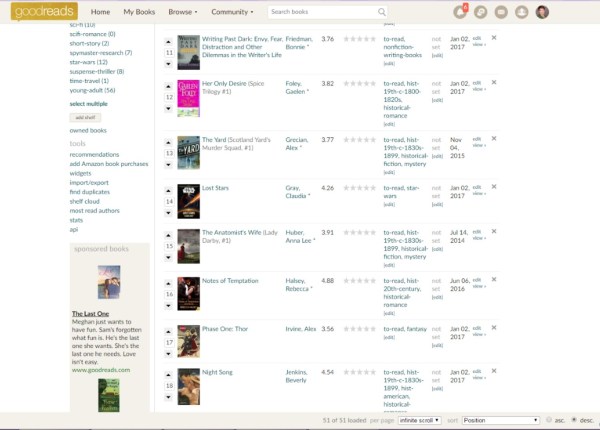Select descending sort order radio
The height and width of the screenshot is (430, 600).
tap(574, 420)
